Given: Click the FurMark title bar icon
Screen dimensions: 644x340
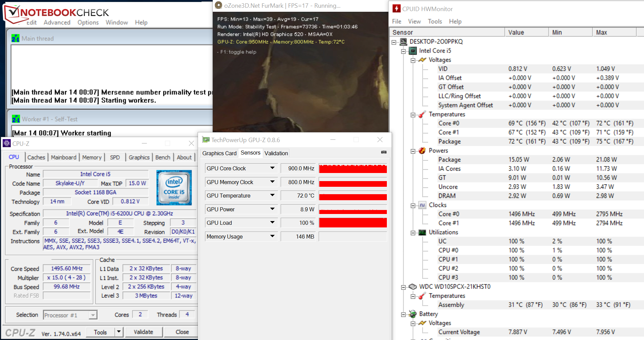Looking at the screenshot, I should coord(218,5).
